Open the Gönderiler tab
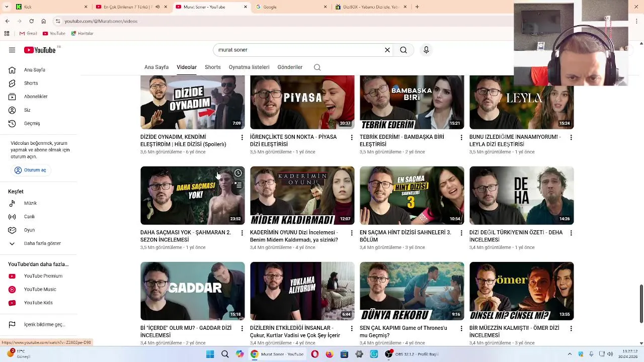 [290, 67]
